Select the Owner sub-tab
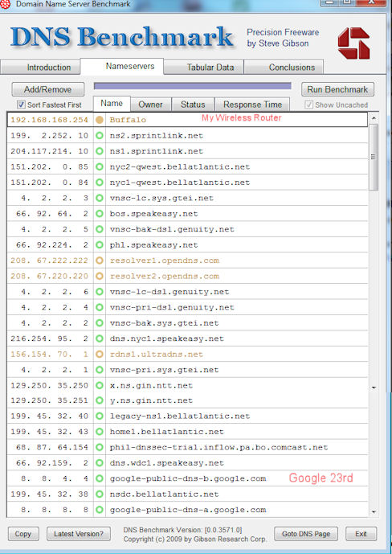 (151, 105)
